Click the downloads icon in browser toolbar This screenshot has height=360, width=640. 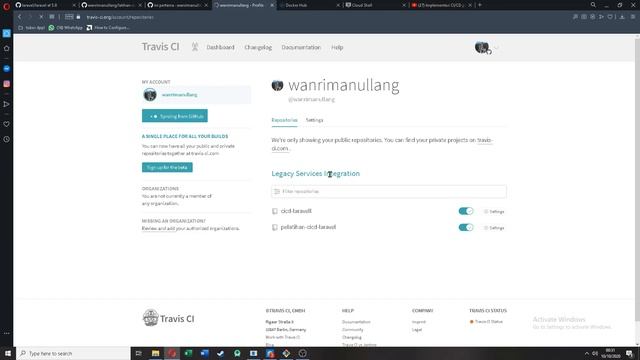(622, 17)
